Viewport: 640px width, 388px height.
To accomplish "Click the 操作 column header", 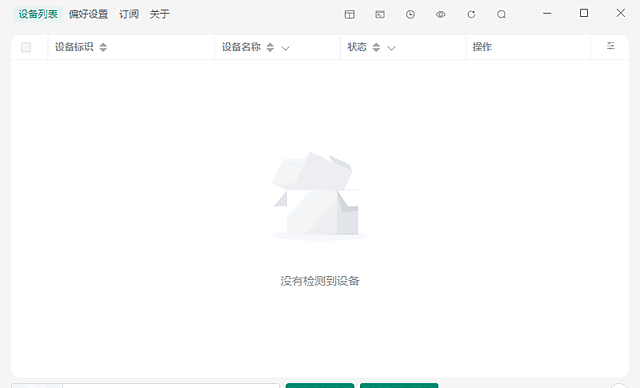I will coord(482,47).
